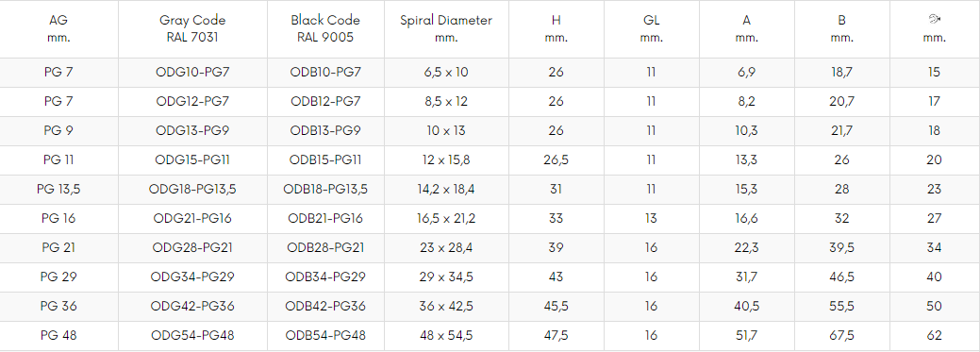Click the Gray Code RAL 7031 header
Screen dimensions: 980x352
[x=192, y=28]
